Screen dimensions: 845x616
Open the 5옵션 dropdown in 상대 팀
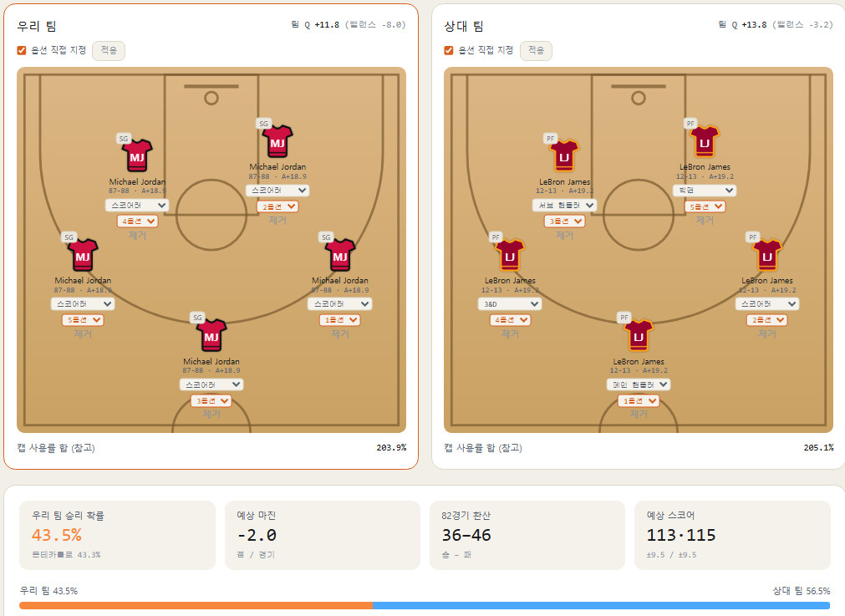point(705,206)
